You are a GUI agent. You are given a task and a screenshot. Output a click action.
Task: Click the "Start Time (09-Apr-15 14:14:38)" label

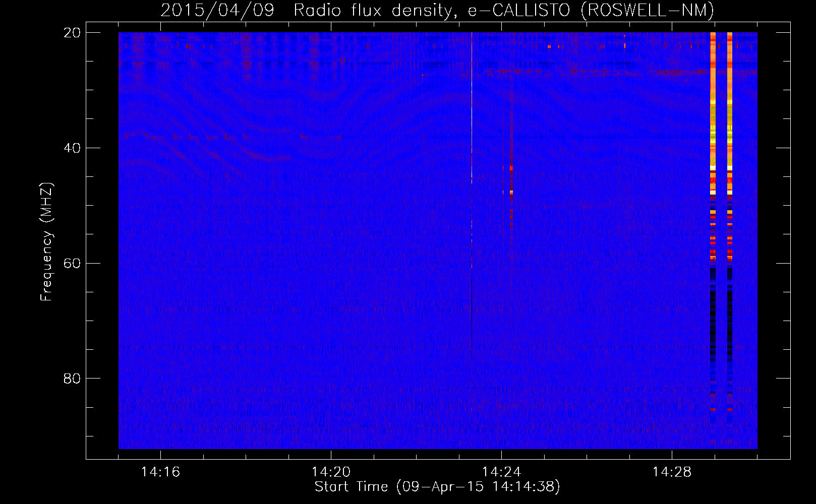(x=437, y=487)
